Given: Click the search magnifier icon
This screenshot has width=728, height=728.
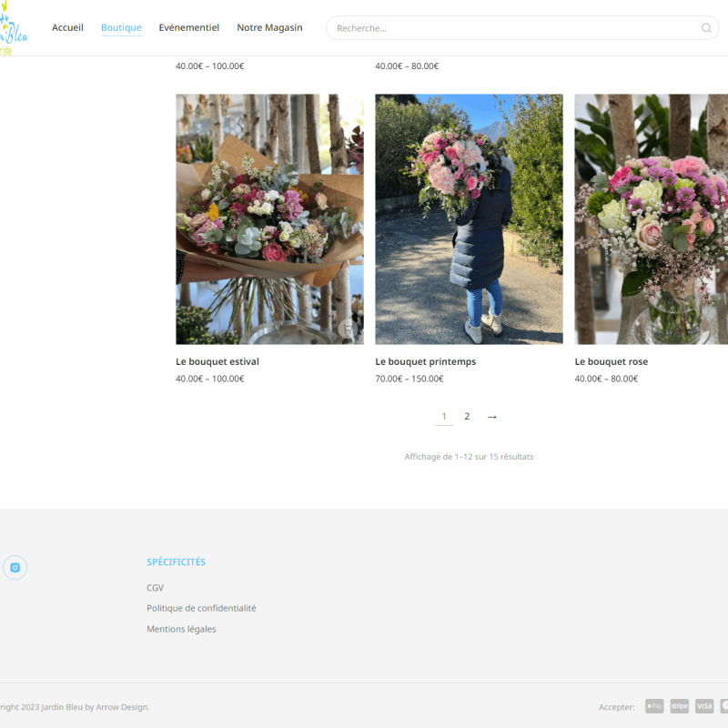Looking at the screenshot, I should point(706,28).
